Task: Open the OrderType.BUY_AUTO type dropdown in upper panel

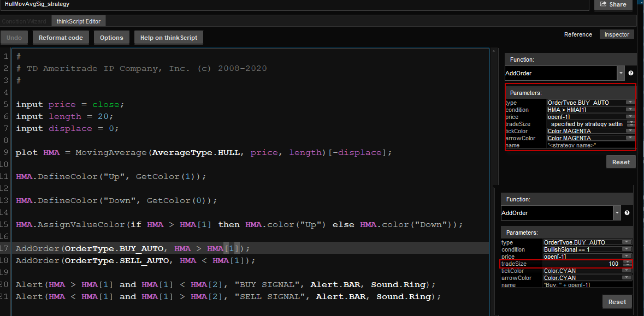Action: (630, 103)
